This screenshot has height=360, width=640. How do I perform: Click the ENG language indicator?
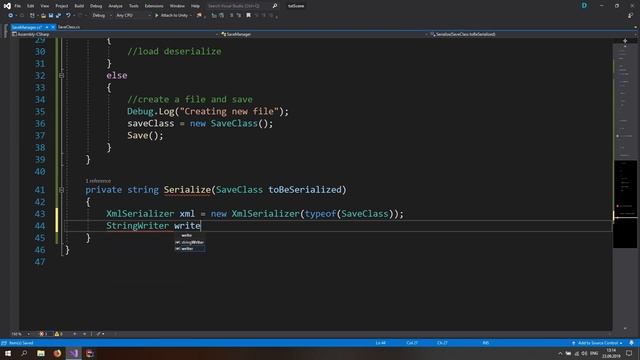point(594,353)
